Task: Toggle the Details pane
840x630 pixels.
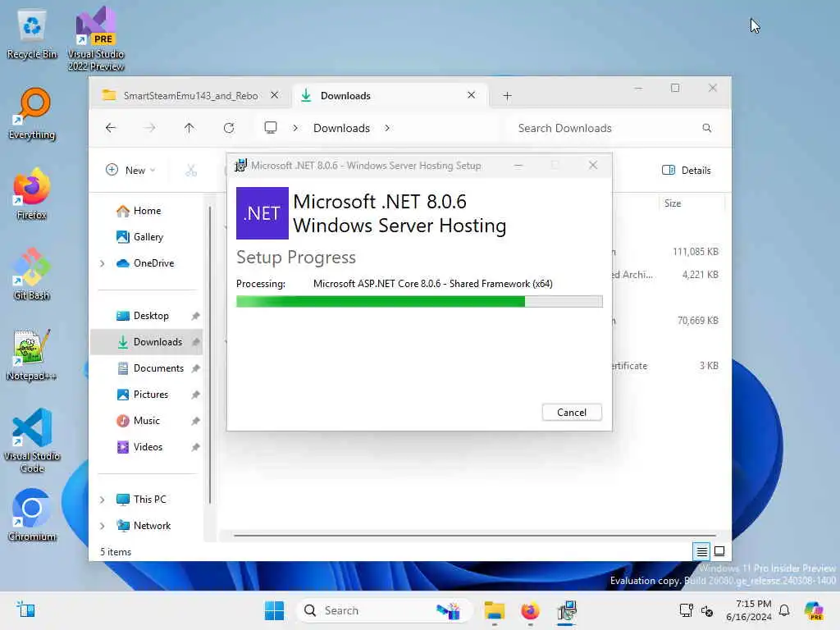Action: (x=687, y=171)
